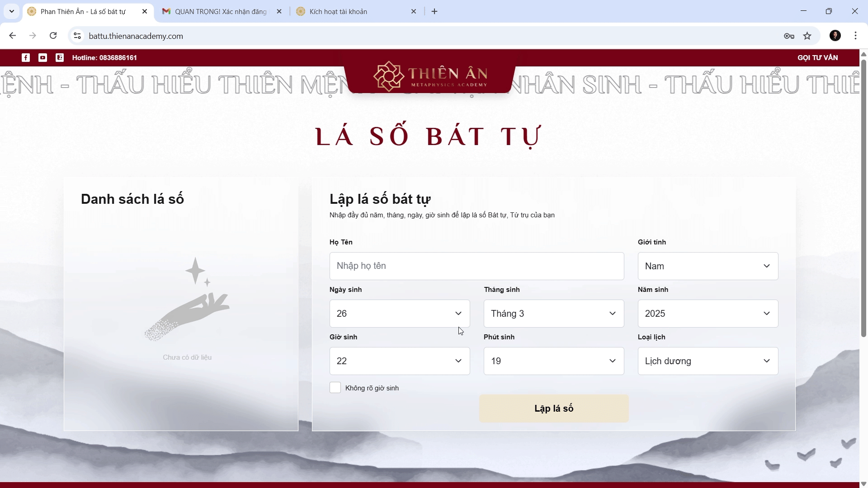This screenshot has height=488, width=868.
Task: Expand the Ngày sinh day selector
Action: [399, 314]
